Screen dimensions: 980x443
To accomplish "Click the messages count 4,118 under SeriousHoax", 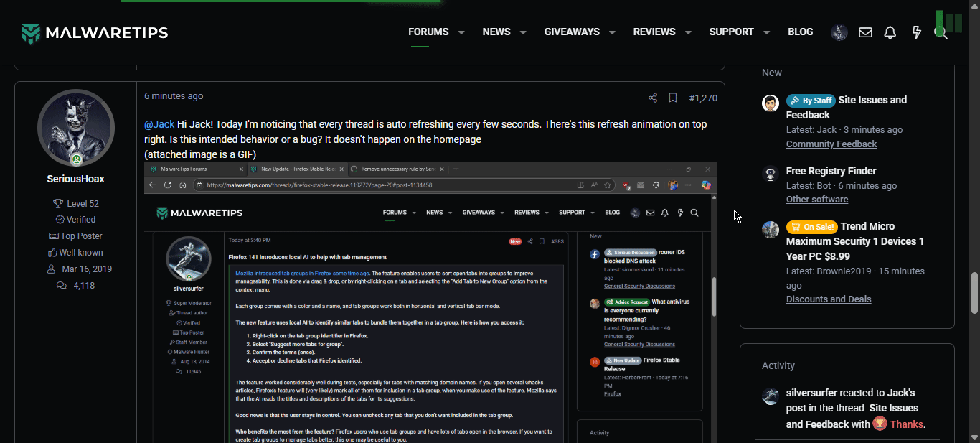I will (84, 285).
